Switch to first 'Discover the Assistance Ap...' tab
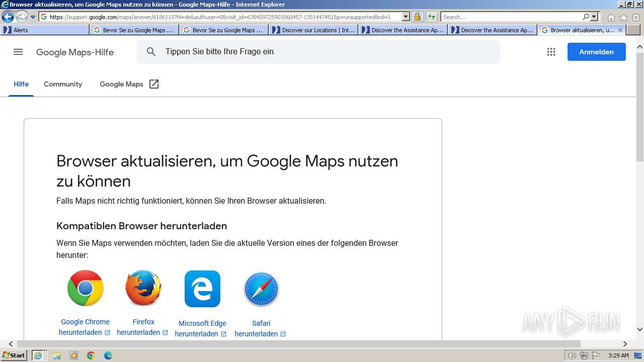This screenshot has width=644, height=362. tap(403, 30)
